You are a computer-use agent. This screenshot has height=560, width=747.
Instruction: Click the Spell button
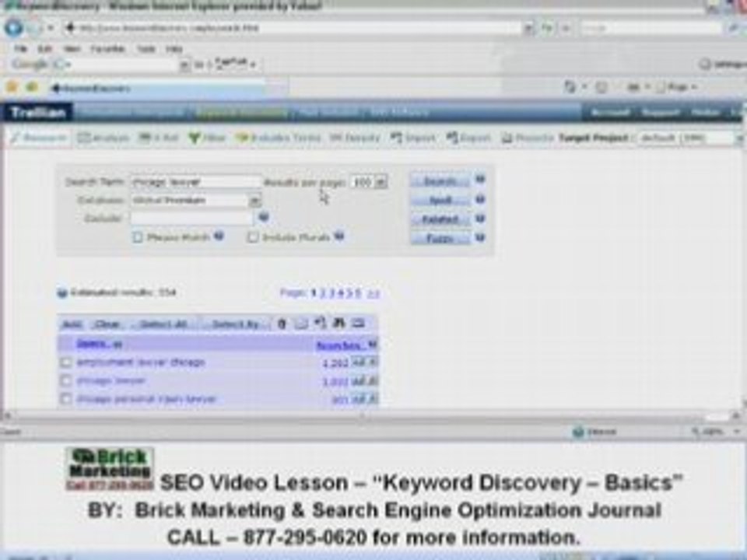(440, 201)
